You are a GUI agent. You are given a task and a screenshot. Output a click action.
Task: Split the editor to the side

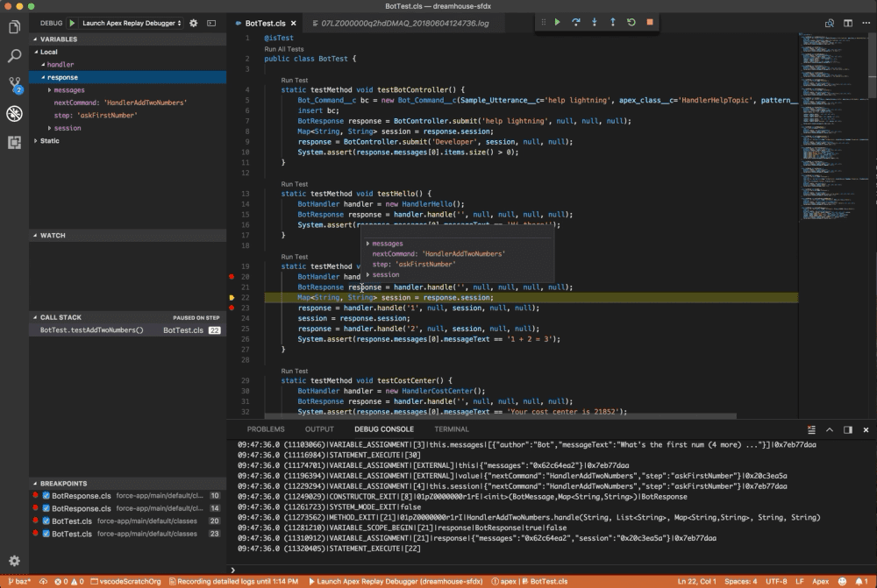pyautogui.click(x=847, y=23)
